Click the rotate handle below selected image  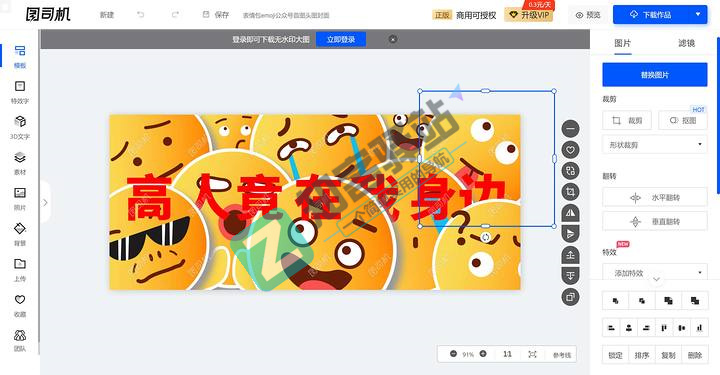(x=486, y=237)
